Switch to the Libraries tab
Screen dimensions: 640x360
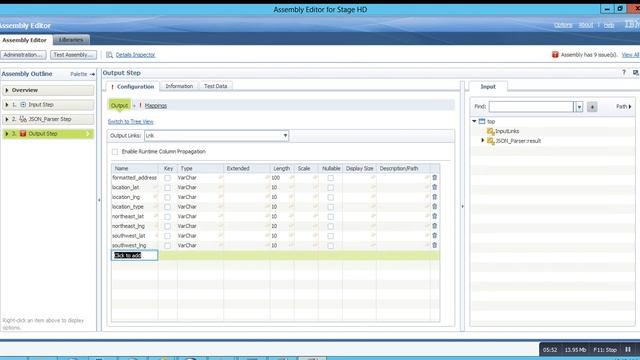point(71,40)
